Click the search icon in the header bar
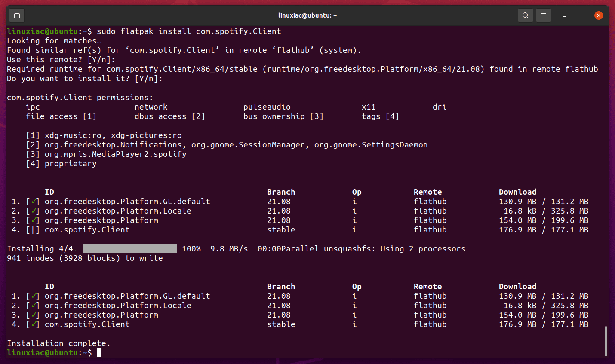Viewport: 615px width, 364px height. click(525, 15)
